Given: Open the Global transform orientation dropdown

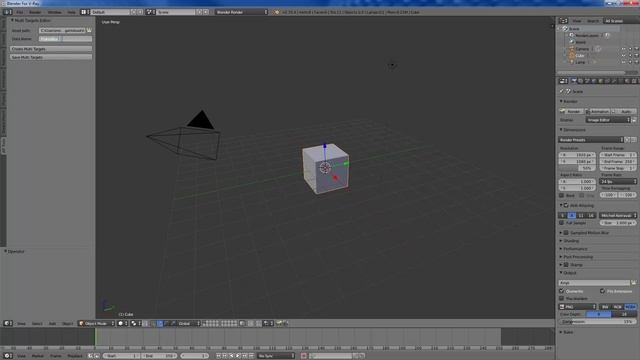Looking at the screenshot, I should click(x=189, y=324).
